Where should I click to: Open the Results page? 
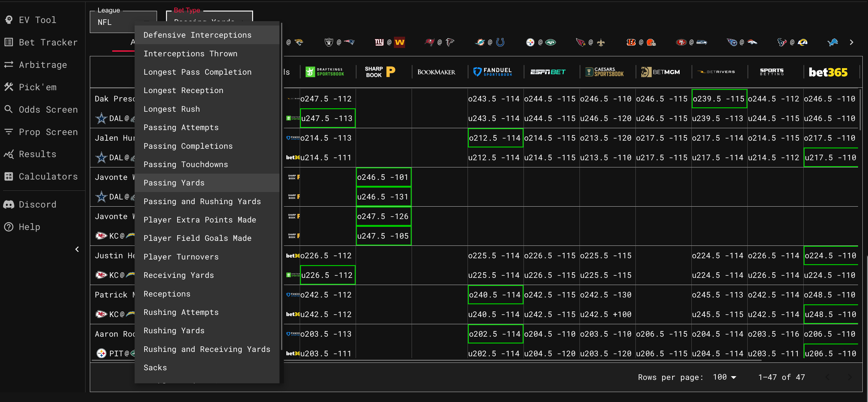[x=37, y=154]
